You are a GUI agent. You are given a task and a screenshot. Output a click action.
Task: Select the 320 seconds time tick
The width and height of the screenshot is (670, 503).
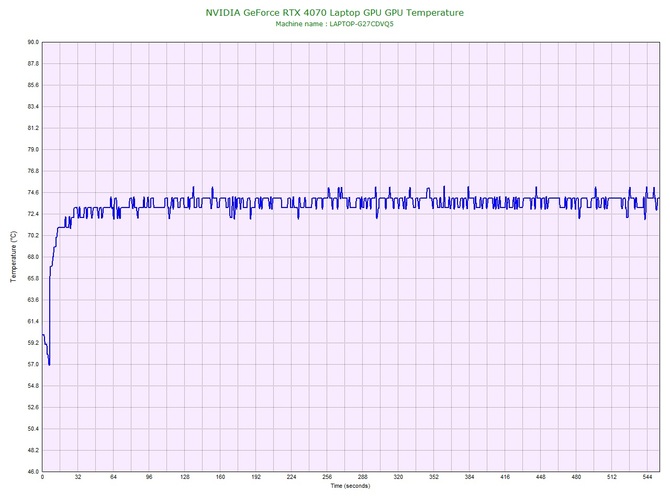point(398,478)
